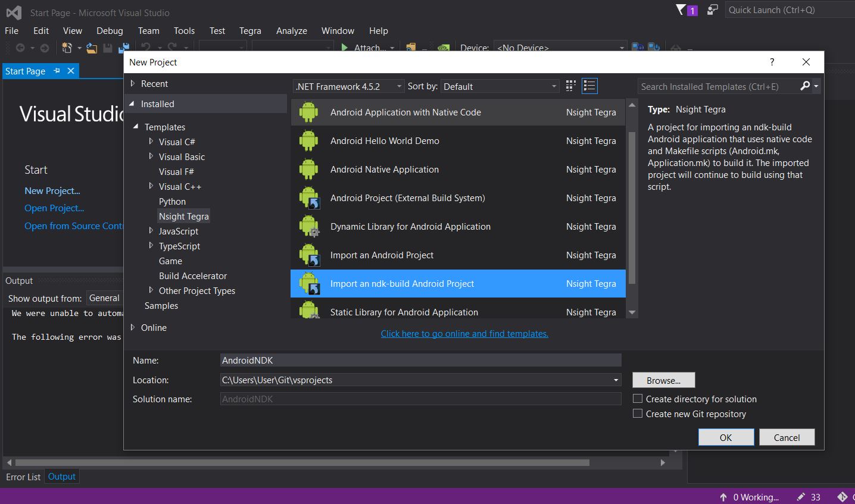Switch templates to small icons grid view
The image size is (855, 504).
tap(570, 86)
